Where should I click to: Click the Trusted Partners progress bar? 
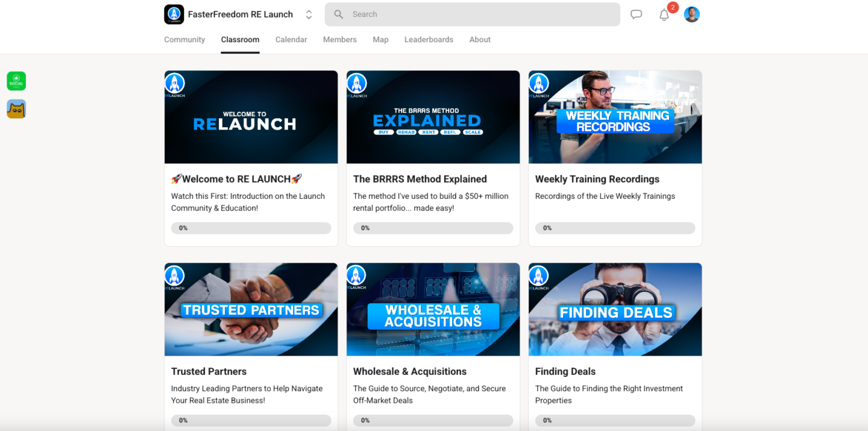pyautogui.click(x=251, y=421)
